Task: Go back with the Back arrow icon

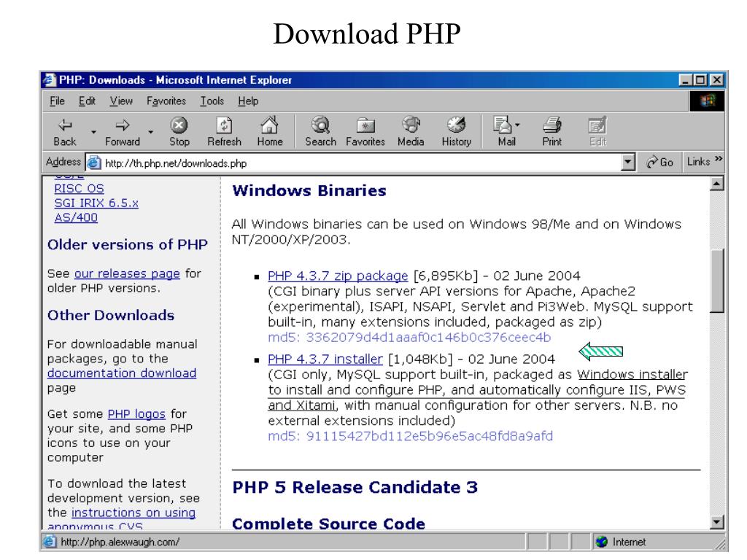Action: pos(65,125)
